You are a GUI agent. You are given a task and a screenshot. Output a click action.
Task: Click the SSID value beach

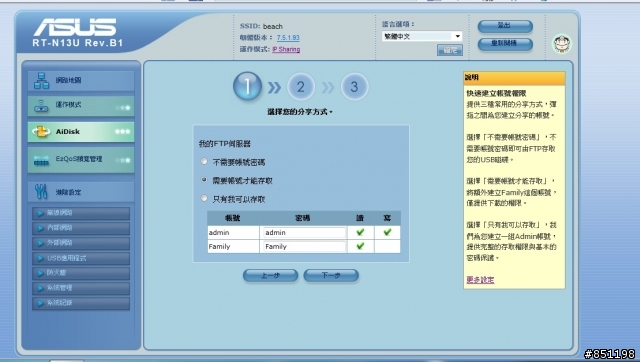[273, 27]
